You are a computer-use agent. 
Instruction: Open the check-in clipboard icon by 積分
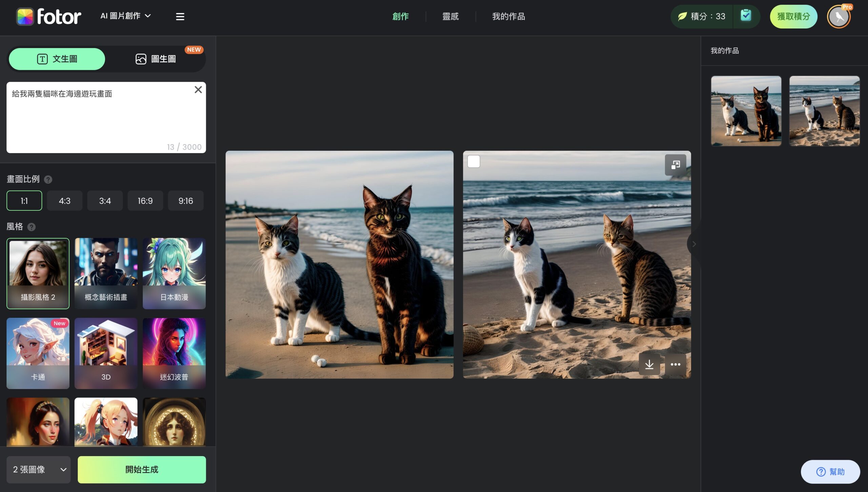[746, 16]
